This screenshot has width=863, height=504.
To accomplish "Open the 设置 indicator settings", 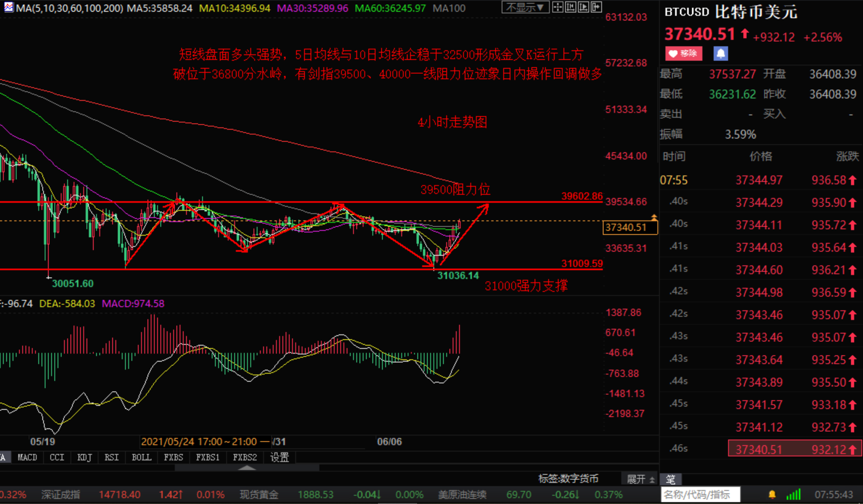I will click(279, 457).
